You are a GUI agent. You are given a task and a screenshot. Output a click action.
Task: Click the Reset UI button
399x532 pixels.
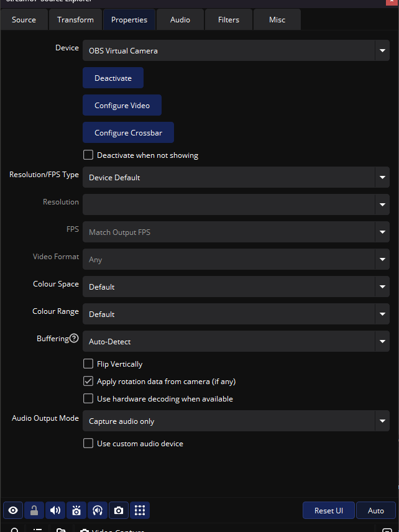tap(328, 511)
